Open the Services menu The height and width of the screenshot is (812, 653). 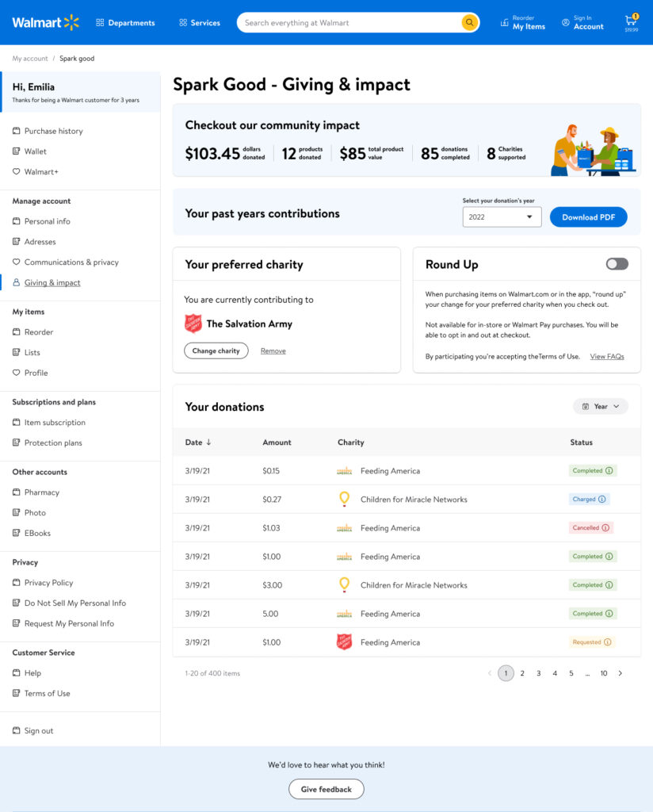pos(200,23)
